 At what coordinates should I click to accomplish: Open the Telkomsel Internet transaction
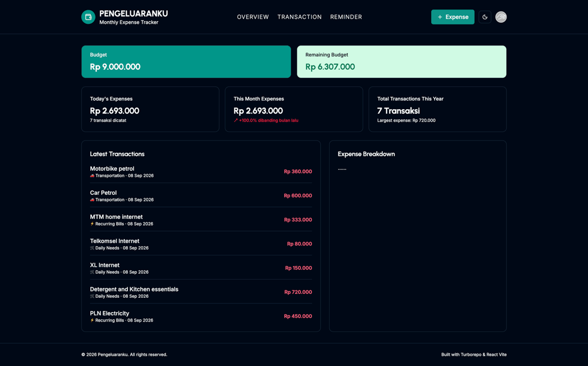[x=201, y=244]
